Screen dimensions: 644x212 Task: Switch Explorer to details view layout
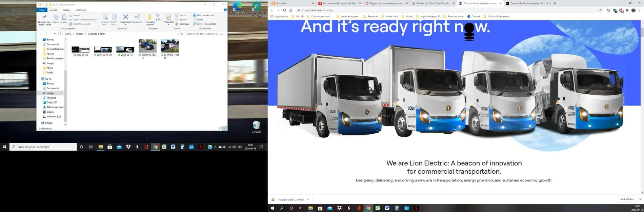[220, 128]
